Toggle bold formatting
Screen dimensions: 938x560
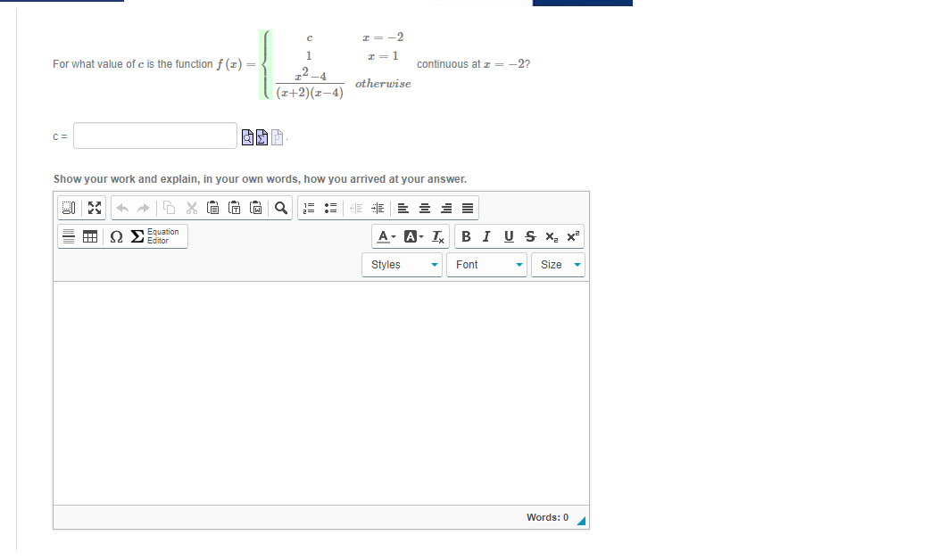point(466,236)
